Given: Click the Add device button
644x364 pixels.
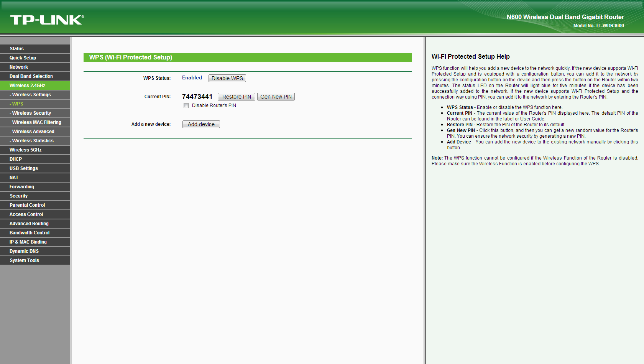Looking at the screenshot, I should 201,124.
